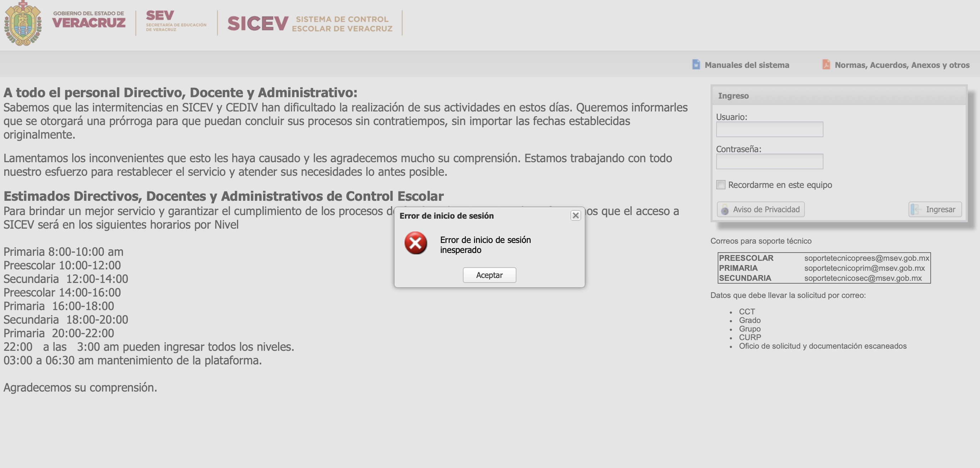Image resolution: width=980 pixels, height=468 pixels.
Task: Click the Ingreso panel header
Action: (x=838, y=96)
